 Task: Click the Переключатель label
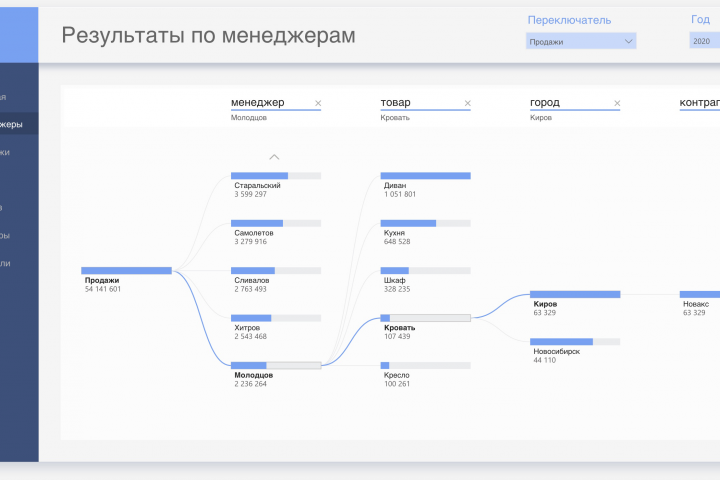569,20
